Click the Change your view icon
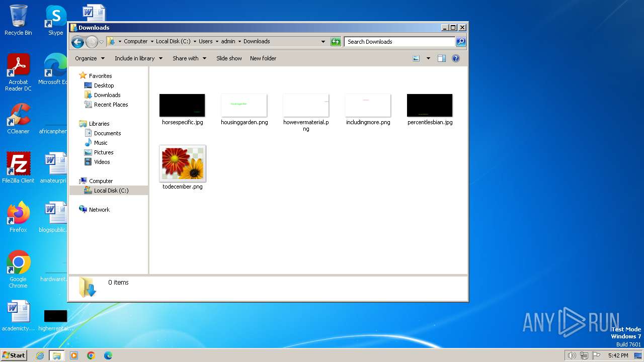644x362 pixels. click(416, 58)
